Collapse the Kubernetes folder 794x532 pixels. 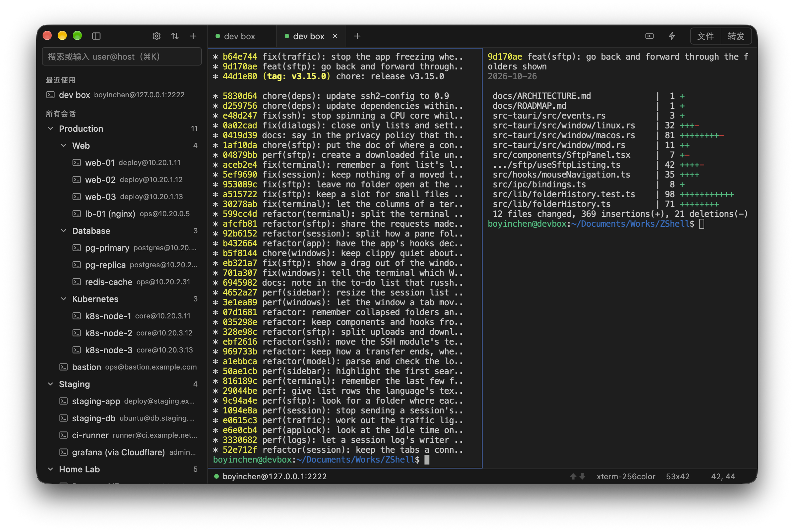pos(64,298)
